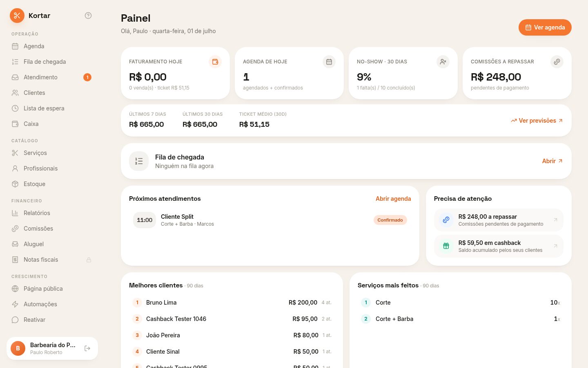Select Cliente Sinal client row
588x368 pixels.
(x=232, y=352)
